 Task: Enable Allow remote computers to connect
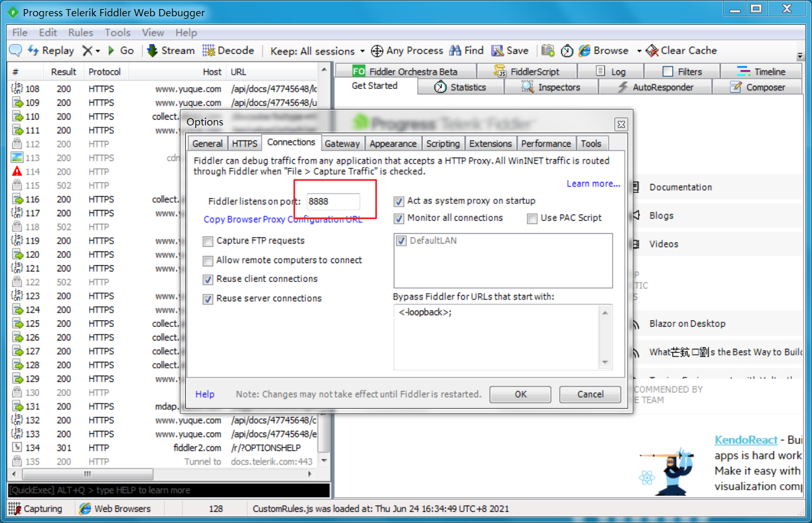coord(208,261)
